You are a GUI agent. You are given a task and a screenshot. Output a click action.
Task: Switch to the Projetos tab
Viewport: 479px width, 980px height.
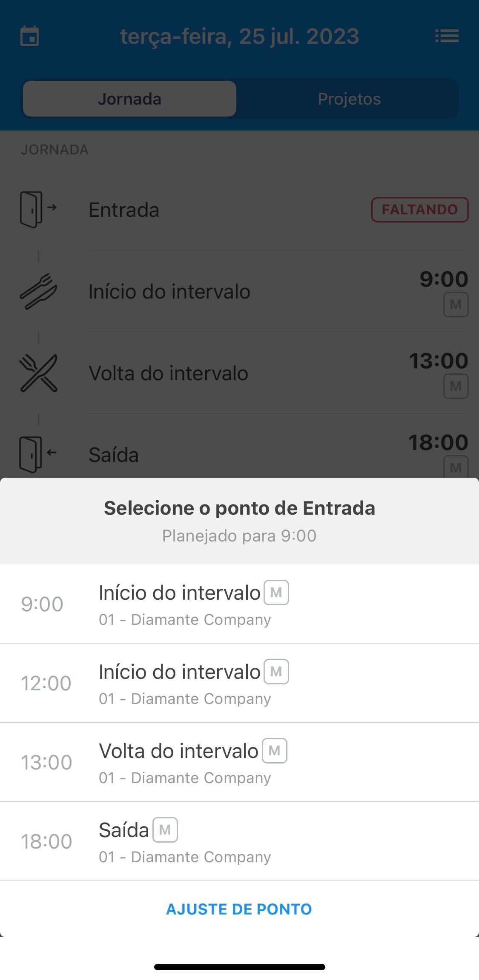click(349, 99)
